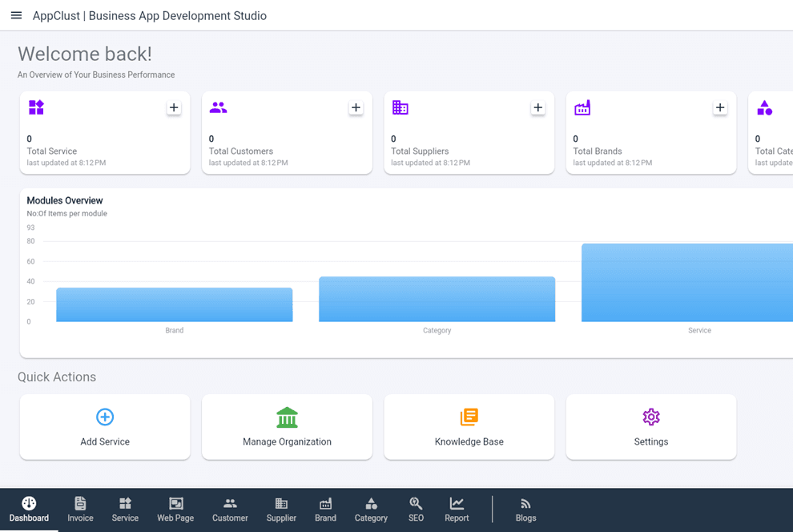The width and height of the screenshot is (793, 532).
Task: Click the Settings quick action label
Action: pos(651,441)
